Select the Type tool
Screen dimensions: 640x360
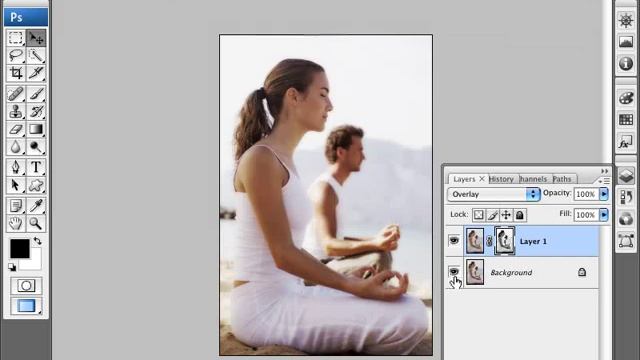(x=36, y=167)
